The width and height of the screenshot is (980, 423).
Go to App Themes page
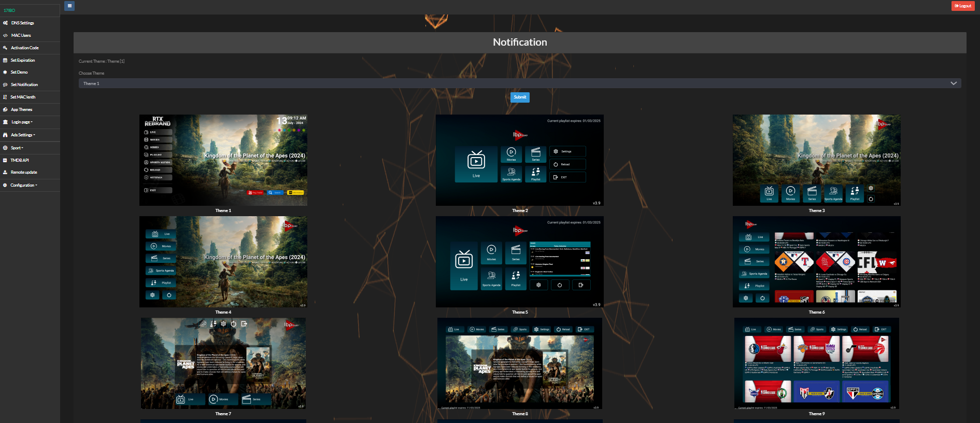21,109
